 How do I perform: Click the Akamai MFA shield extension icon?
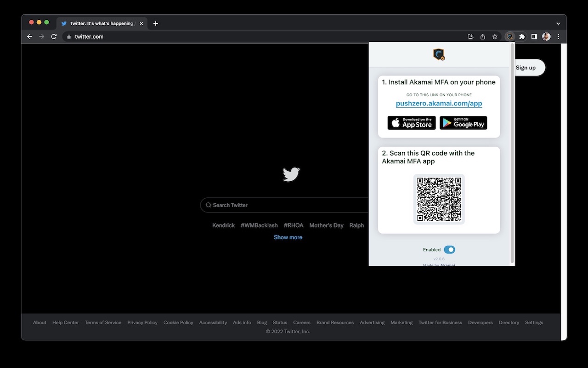tap(510, 36)
